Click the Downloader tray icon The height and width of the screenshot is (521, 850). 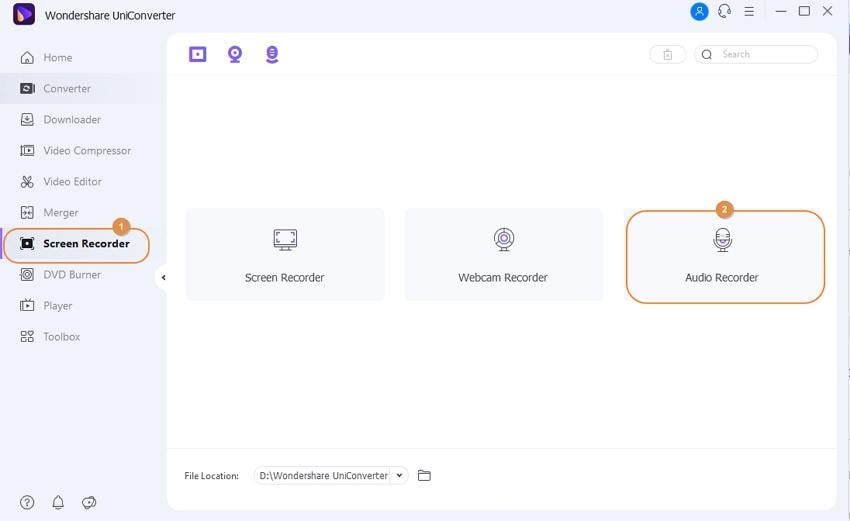tap(27, 119)
